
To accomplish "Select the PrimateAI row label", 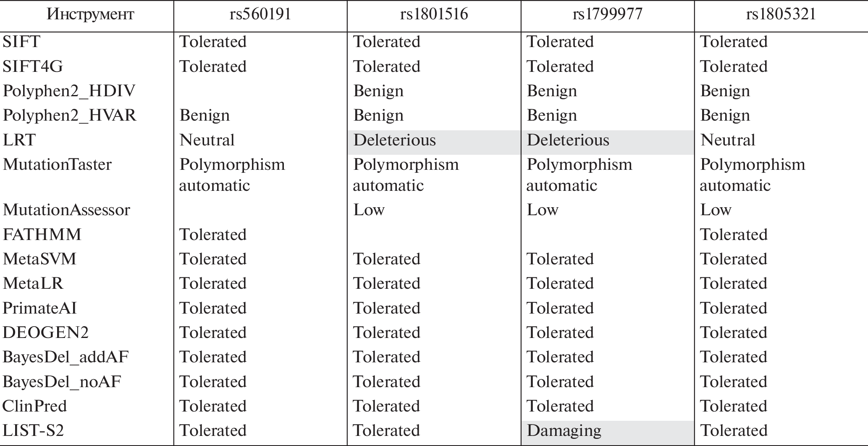I will 40,308.
